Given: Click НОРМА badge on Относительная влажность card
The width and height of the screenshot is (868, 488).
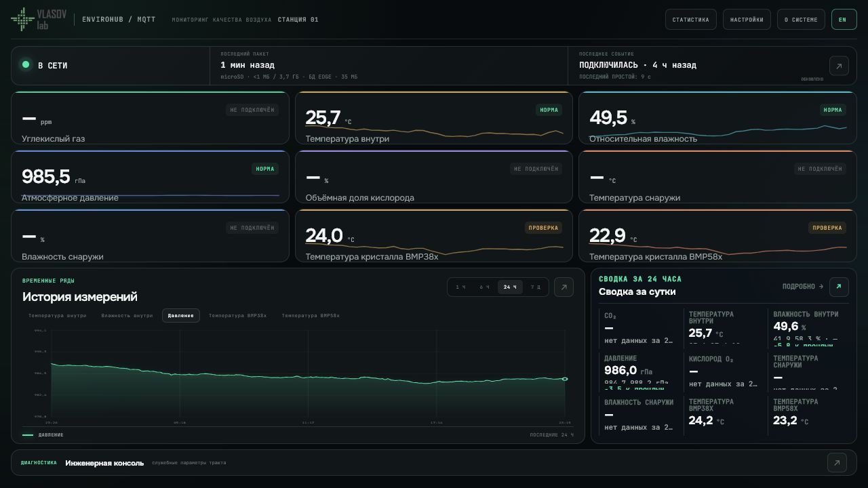Looking at the screenshot, I should [833, 110].
